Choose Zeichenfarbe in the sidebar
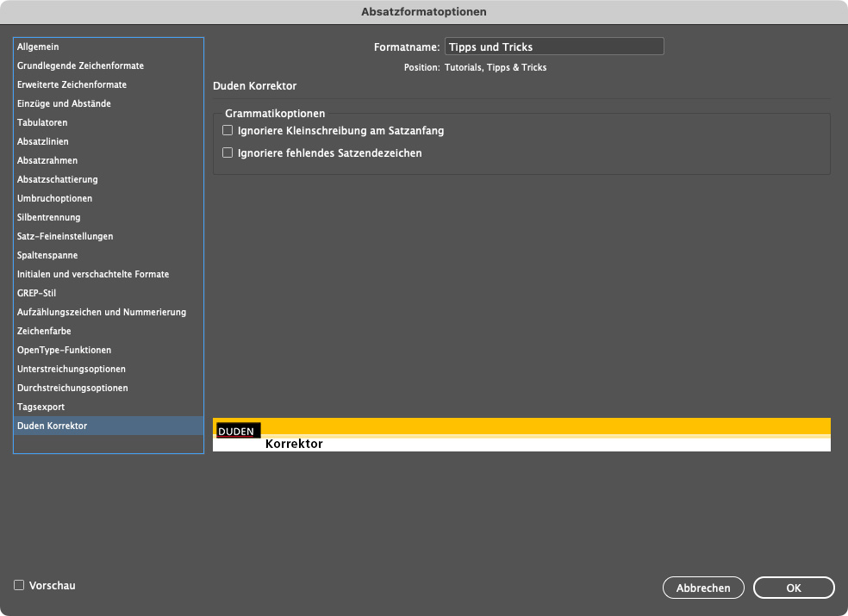The height and width of the screenshot is (616, 848). click(109, 331)
